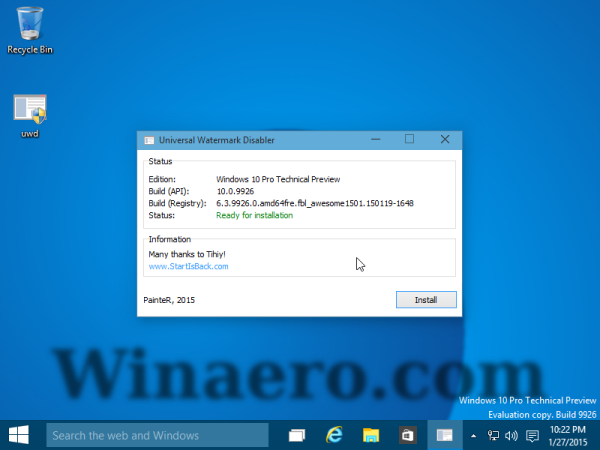This screenshot has height=450, width=600.
Task: Select the running uwd taskbar button
Action: pos(445,435)
